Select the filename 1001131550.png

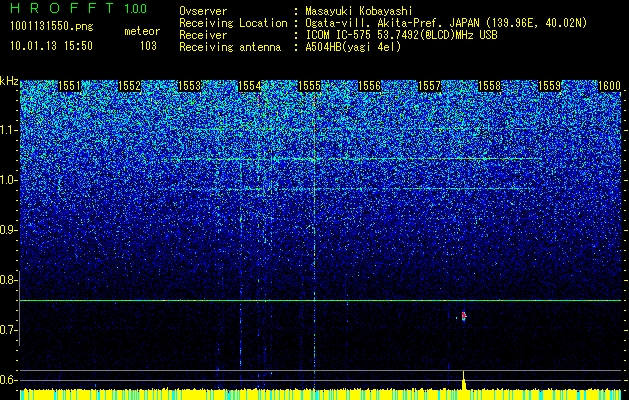click(x=52, y=27)
